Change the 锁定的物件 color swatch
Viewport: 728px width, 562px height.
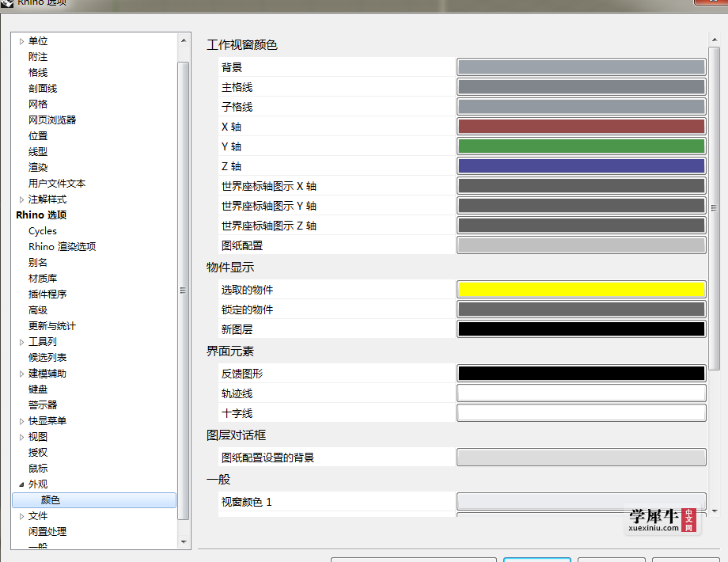(582, 309)
